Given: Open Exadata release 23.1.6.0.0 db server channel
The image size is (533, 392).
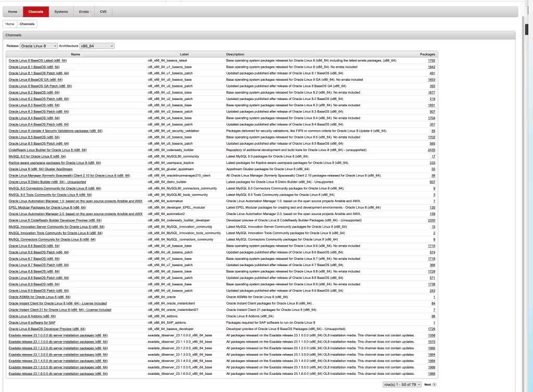Looking at the screenshot, I should point(58,374).
